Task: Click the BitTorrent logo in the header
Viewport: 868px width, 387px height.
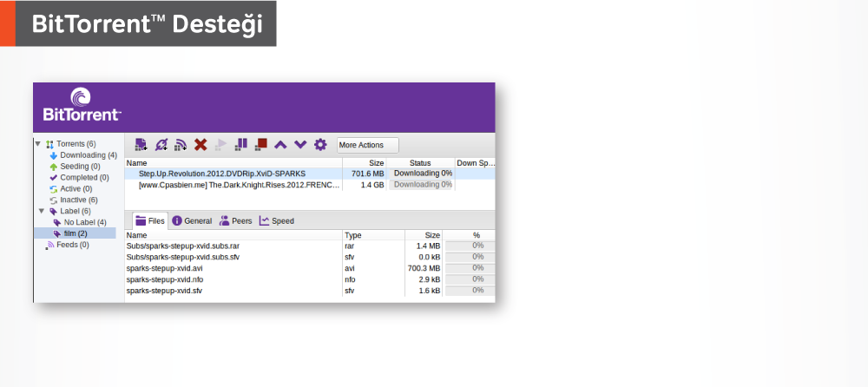Action: point(82,105)
